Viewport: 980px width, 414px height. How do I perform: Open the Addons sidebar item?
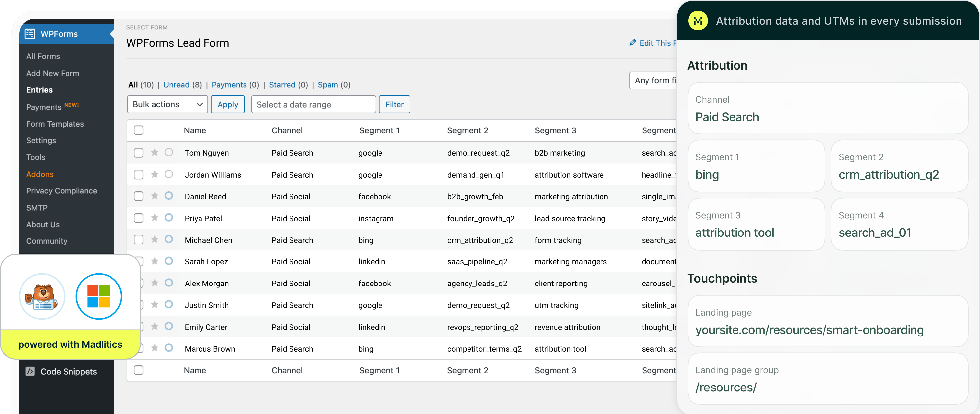(40, 174)
